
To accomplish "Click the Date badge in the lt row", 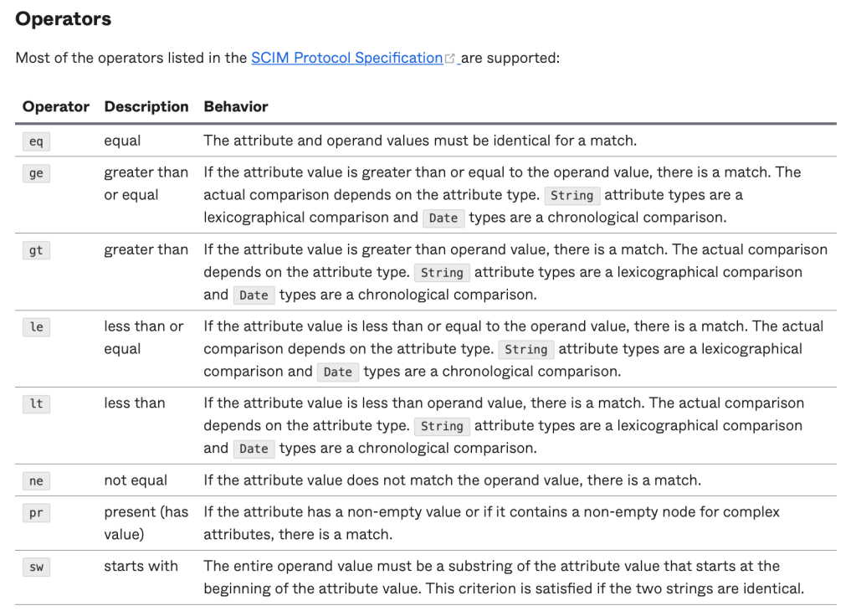I will [x=254, y=449].
